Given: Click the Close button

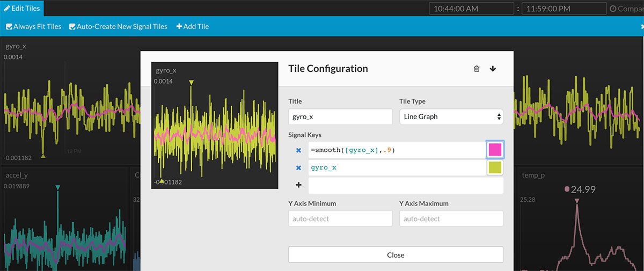Looking at the screenshot, I should click(x=396, y=255).
